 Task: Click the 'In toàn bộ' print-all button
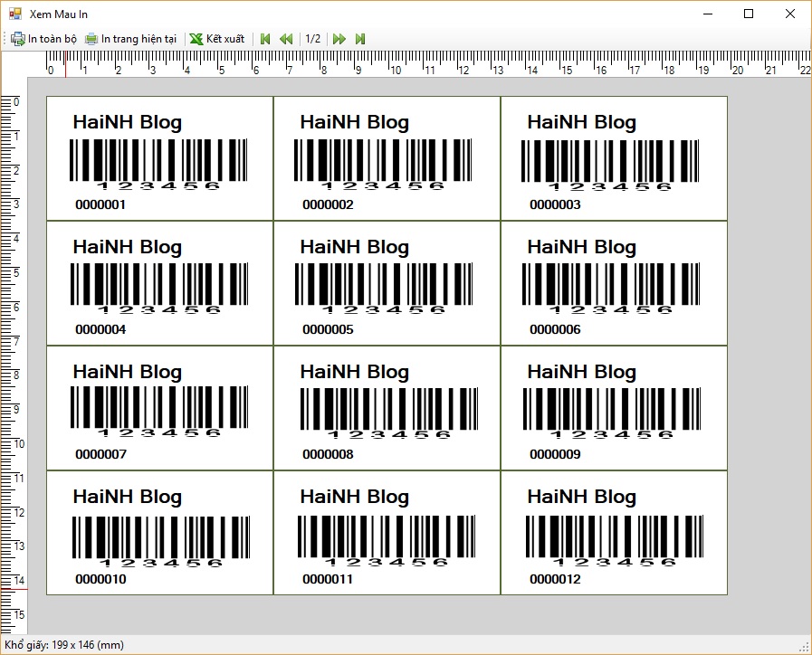coord(43,39)
